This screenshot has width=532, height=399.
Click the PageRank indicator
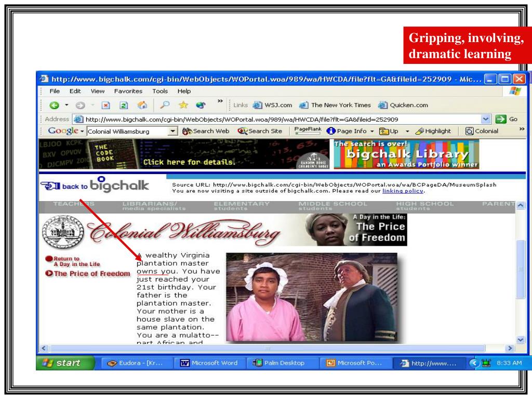pyautogui.click(x=308, y=130)
